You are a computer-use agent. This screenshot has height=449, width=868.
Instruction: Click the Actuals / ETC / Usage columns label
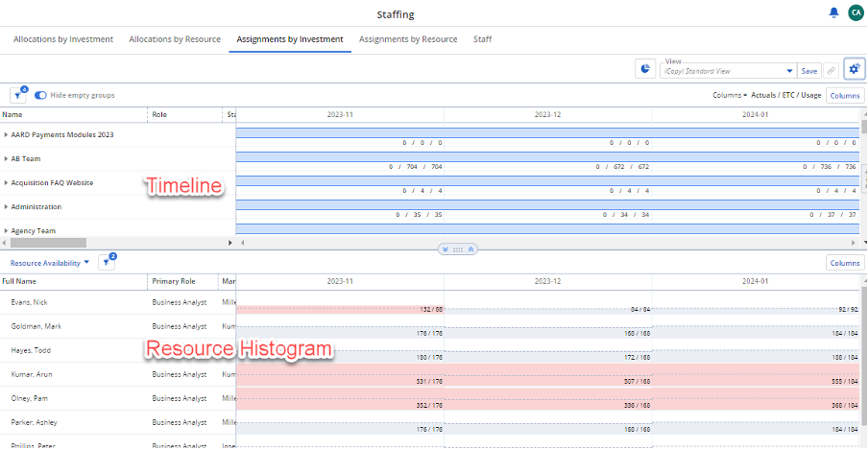(786, 95)
